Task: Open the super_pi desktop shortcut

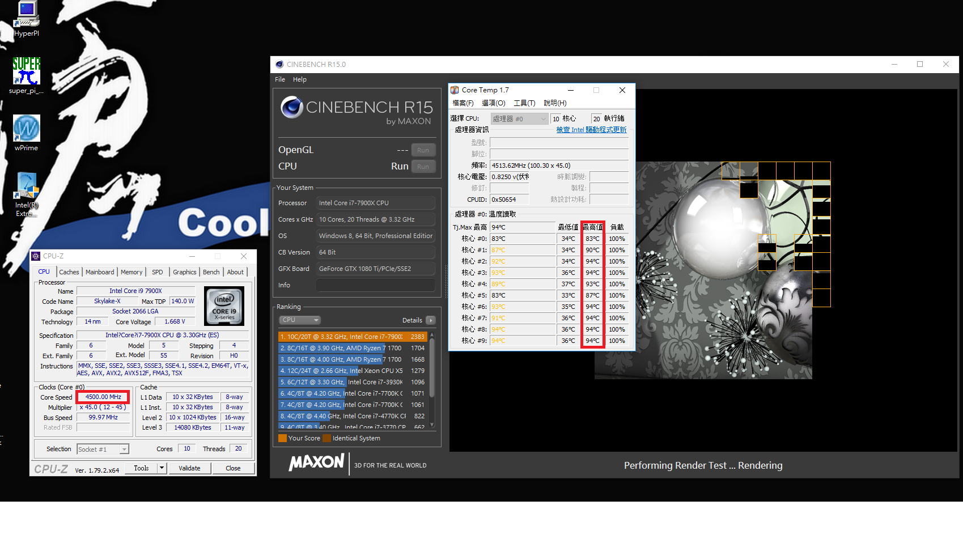Action: tap(27, 75)
